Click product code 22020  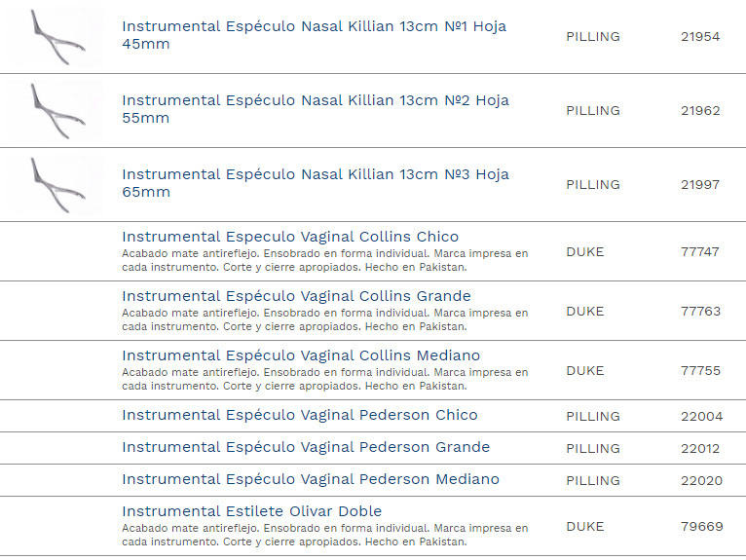click(x=701, y=481)
